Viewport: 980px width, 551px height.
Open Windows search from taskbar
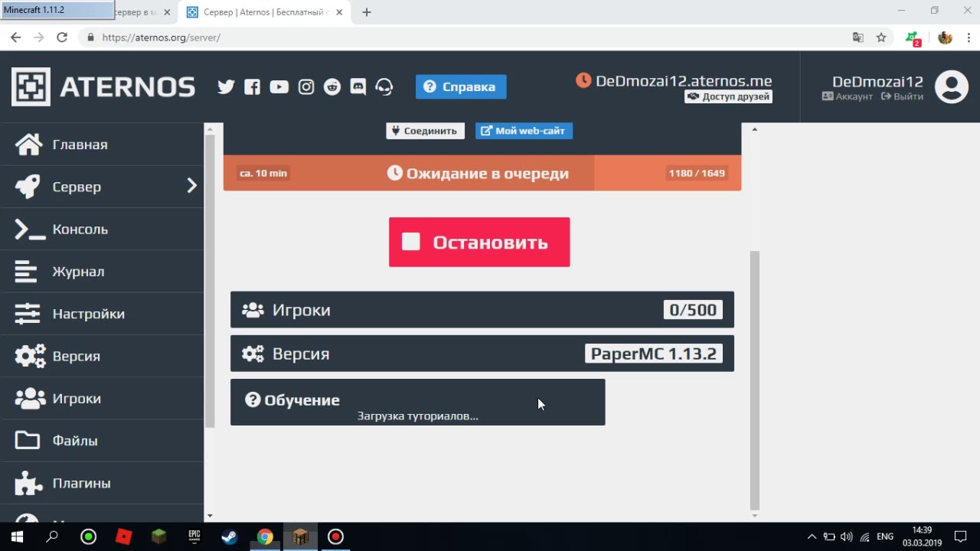(52, 536)
